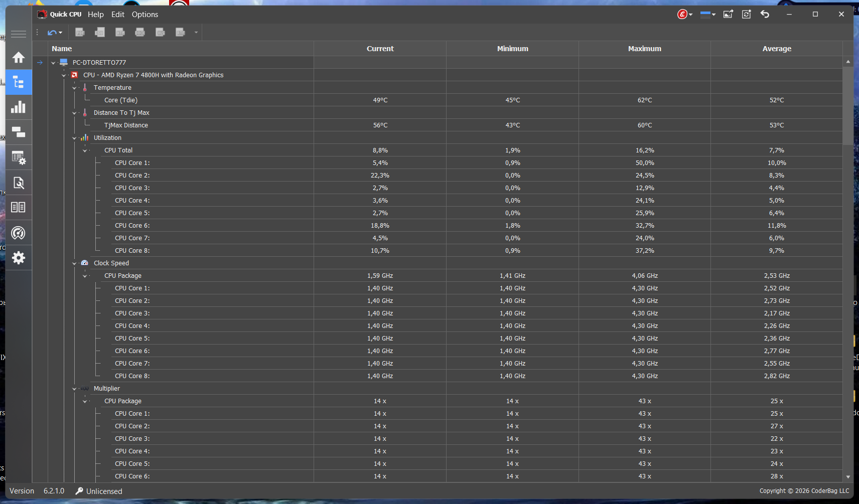Open the bar chart view in sidebar
Screen dimensions: 859x504
pos(19,107)
